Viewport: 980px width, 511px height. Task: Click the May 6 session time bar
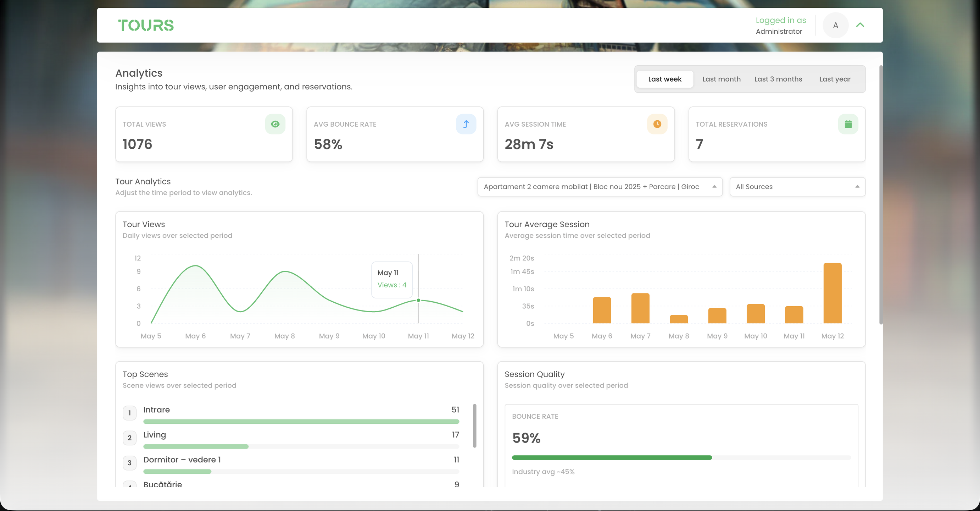[x=602, y=311]
